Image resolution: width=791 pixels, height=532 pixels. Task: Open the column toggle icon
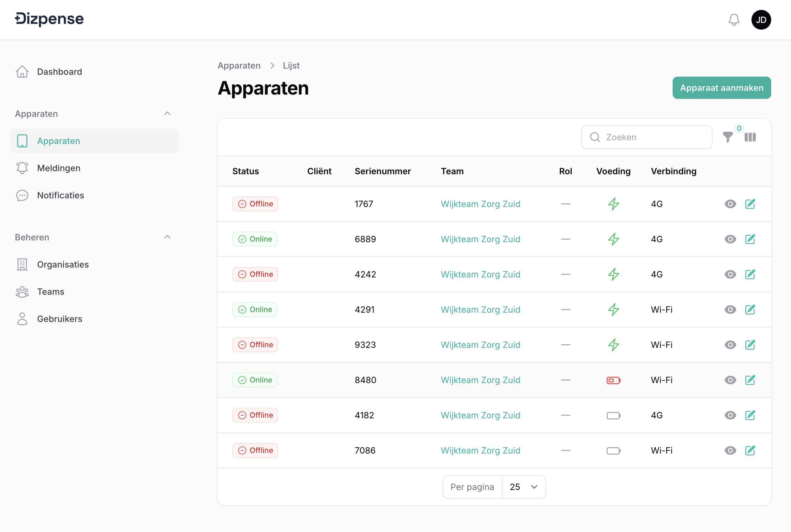tap(750, 137)
